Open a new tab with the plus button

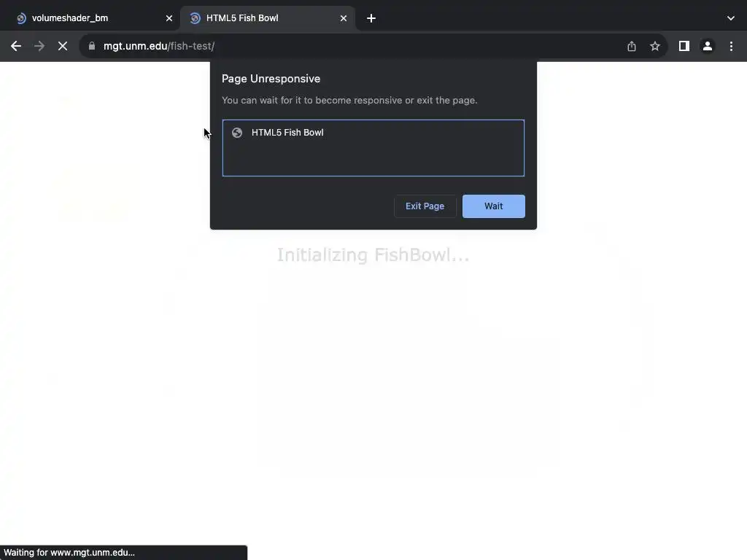pos(371,18)
